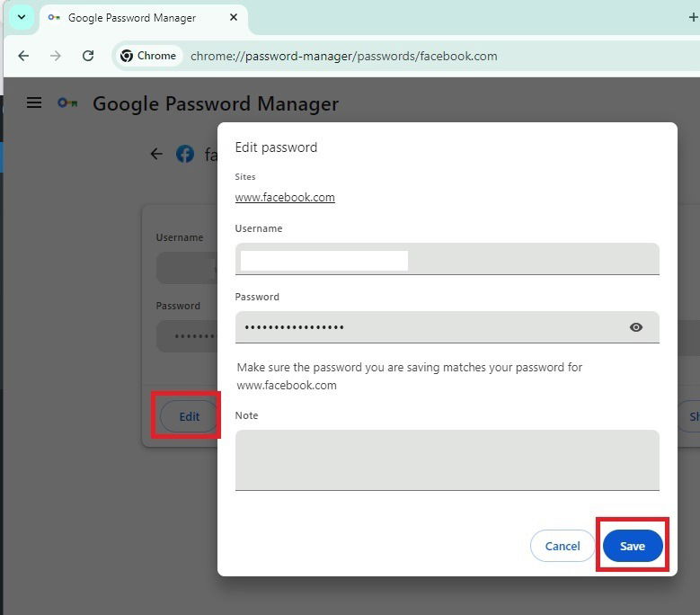Click the Google Password Manager key logo
The width and height of the screenshot is (700, 615).
67,103
